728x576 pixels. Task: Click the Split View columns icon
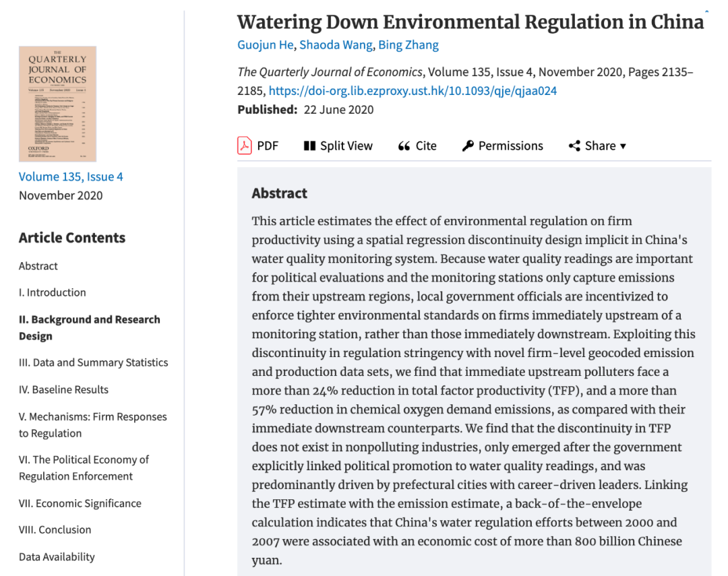[x=309, y=146]
